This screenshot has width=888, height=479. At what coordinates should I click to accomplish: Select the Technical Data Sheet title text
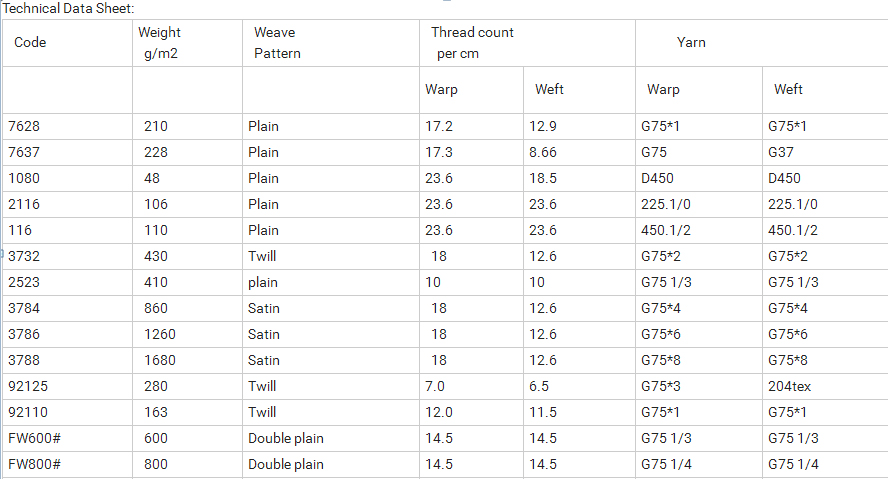click(69, 8)
